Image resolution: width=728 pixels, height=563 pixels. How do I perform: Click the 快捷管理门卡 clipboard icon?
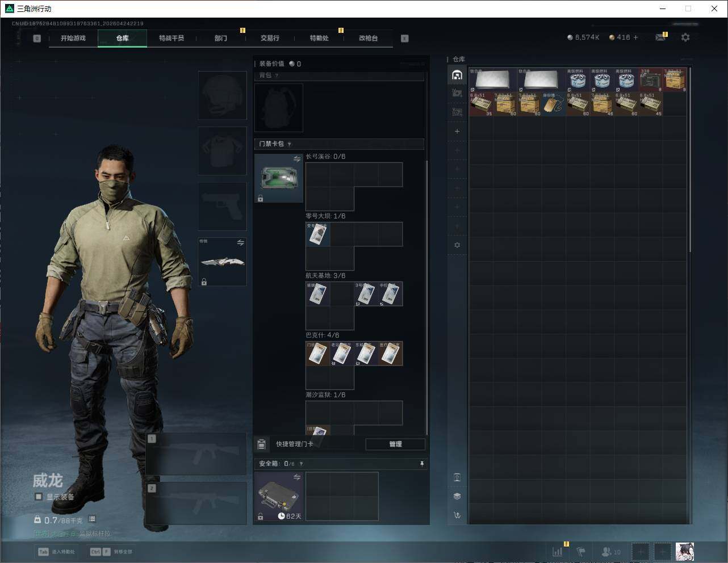click(x=262, y=444)
